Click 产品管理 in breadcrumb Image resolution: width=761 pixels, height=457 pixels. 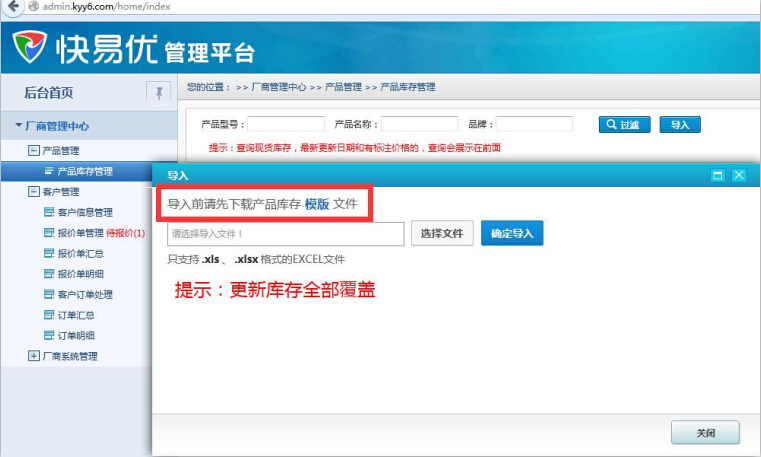click(x=343, y=87)
